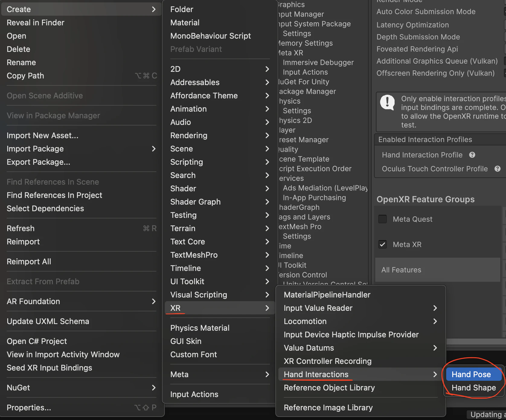Open Package Manager settings entry
Viewport: 506px width, 420px height.
tap(307, 91)
